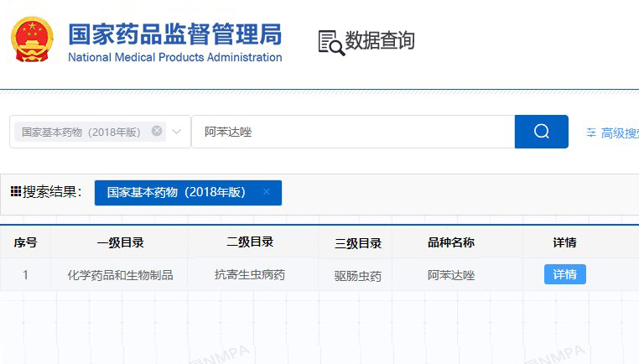
Task: Open the 数据查询 section title
Action: point(379,40)
